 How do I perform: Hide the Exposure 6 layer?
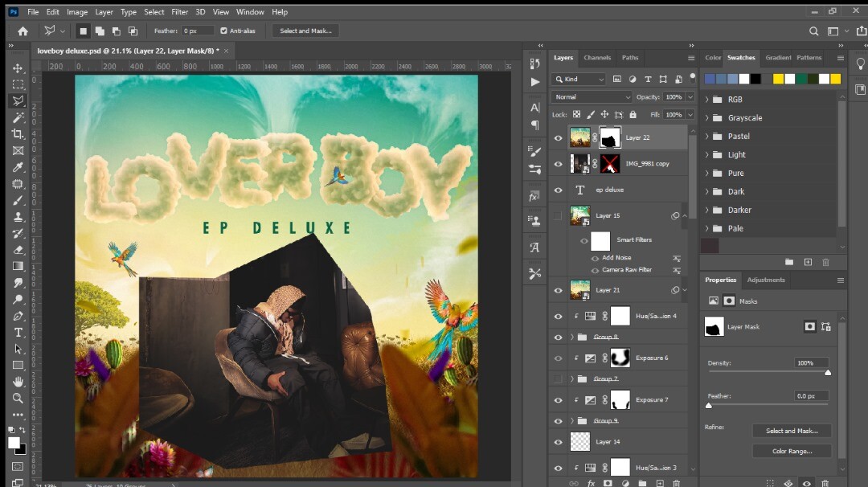(558, 358)
